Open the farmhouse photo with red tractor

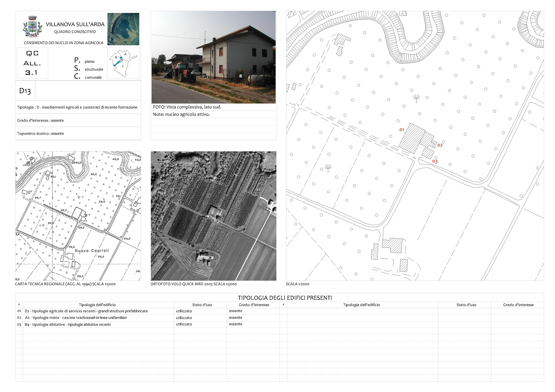click(x=213, y=57)
